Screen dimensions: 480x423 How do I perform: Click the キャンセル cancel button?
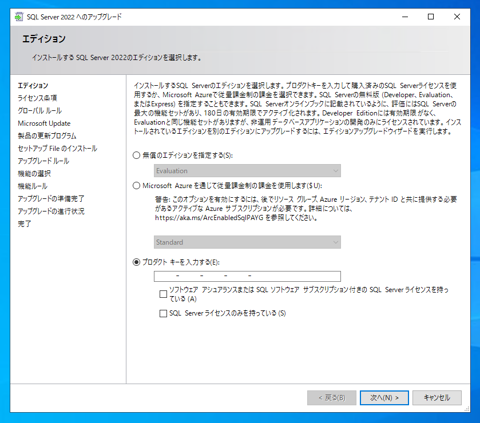tap(437, 398)
